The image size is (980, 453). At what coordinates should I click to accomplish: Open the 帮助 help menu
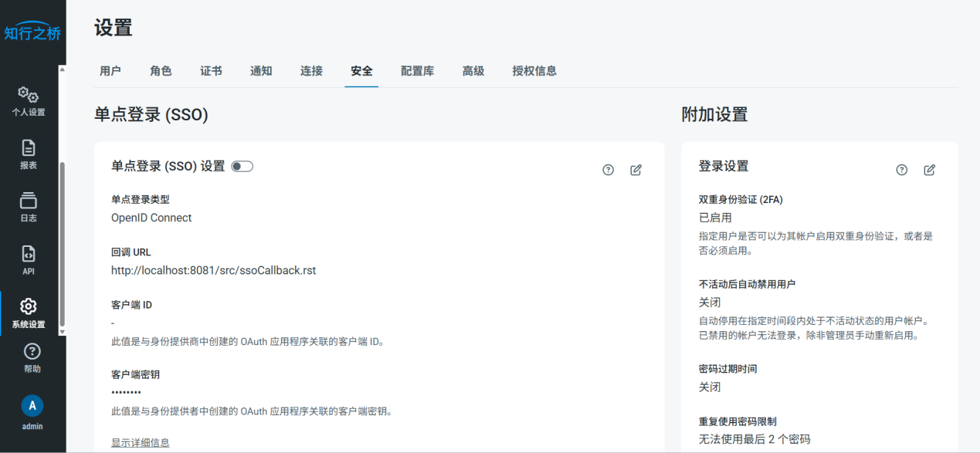pyautogui.click(x=32, y=358)
